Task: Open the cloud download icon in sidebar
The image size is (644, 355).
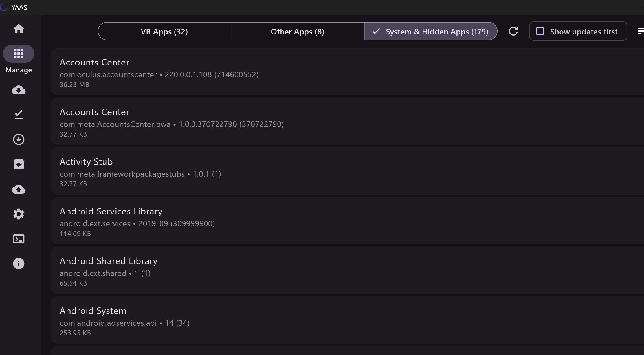Action: [x=19, y=90]
